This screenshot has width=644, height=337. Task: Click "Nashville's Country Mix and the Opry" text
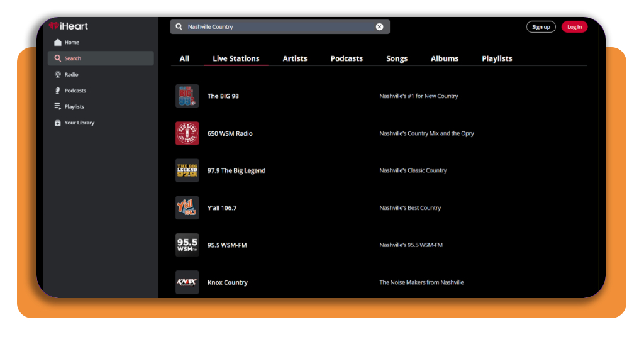[x=426, y=133]
